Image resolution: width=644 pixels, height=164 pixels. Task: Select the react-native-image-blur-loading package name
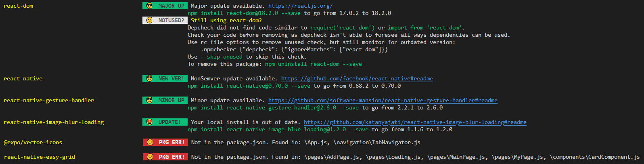[x=54, y=122]
